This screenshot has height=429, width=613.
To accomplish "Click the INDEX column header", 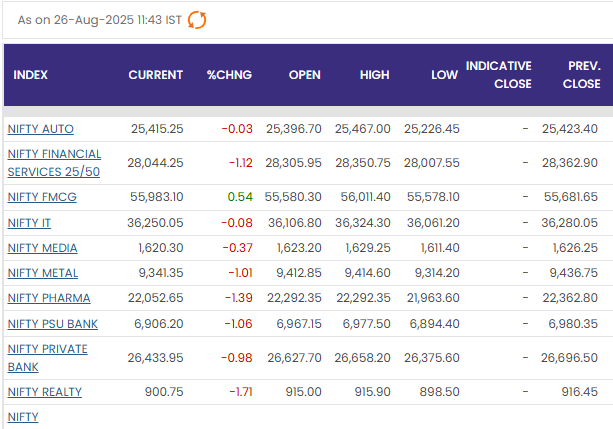I will [x=30, y=75].
